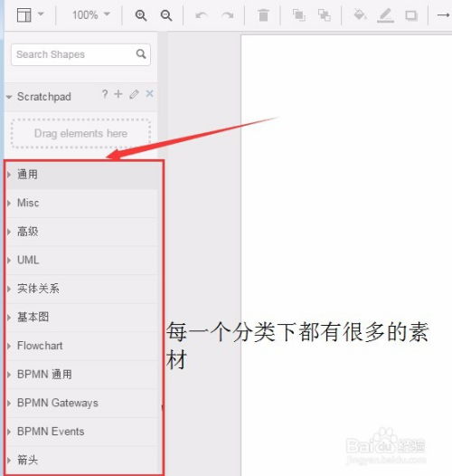The width and height of the screenshot is (452, 476).
Task: Open the fill color bucket tool
Action: pyautogui.click(x=360, y=14)
